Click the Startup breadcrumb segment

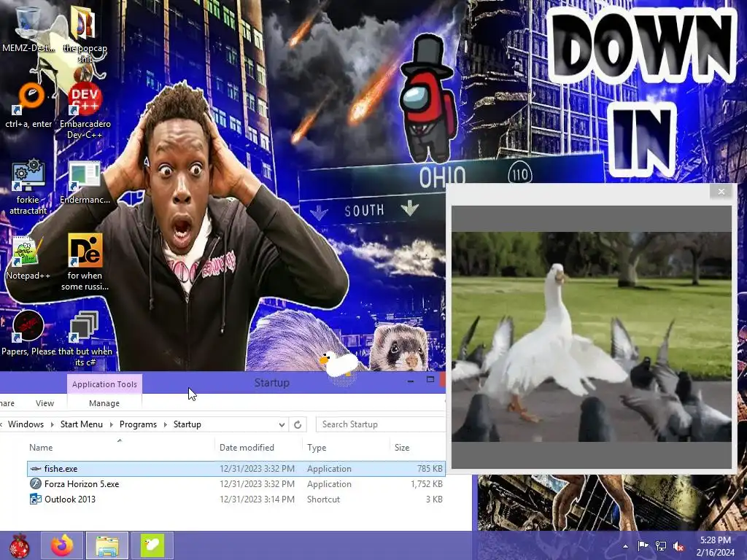point(187,424)
